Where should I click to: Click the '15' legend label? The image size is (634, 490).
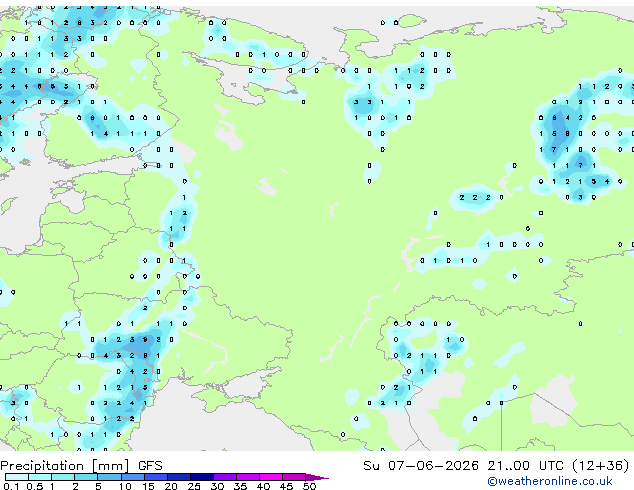coord(148,486)
